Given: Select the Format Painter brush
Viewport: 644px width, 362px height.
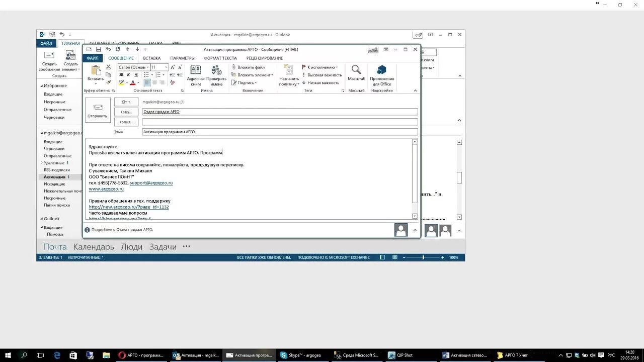Looking at the screenshot, I should point(108,82).
